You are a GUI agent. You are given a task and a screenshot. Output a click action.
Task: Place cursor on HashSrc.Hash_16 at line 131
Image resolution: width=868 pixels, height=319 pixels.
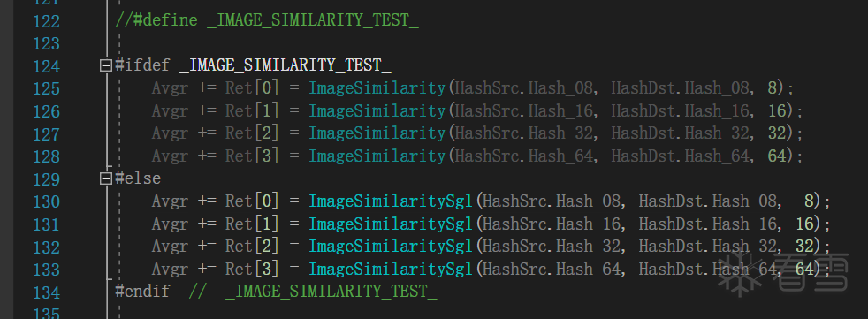click(552, 224)
